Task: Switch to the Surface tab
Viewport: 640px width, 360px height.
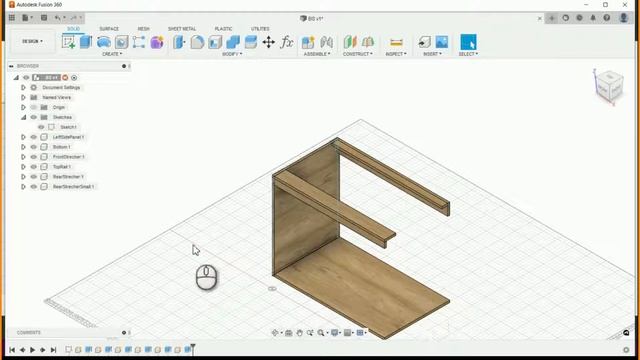Action: point(109,29)
